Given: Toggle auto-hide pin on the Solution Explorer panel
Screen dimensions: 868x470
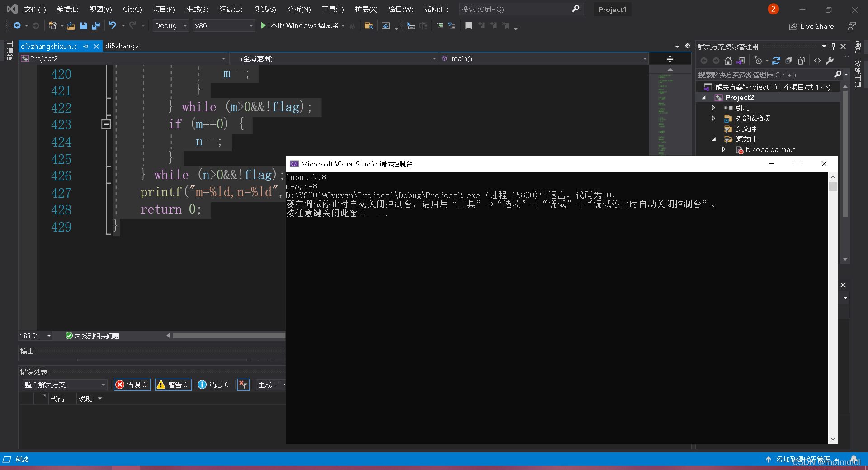Looking at the screenshot, I should [x=833, y=47].
